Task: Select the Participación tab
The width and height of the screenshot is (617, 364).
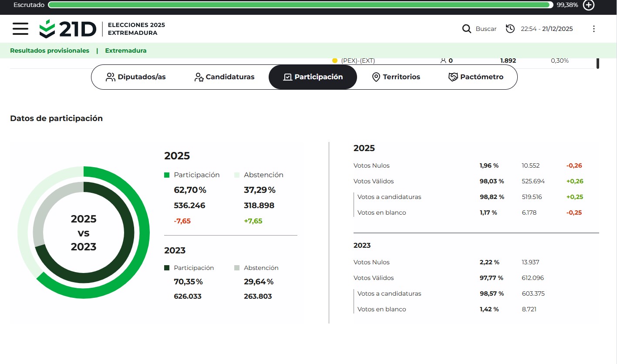Action: pos(313,77)
